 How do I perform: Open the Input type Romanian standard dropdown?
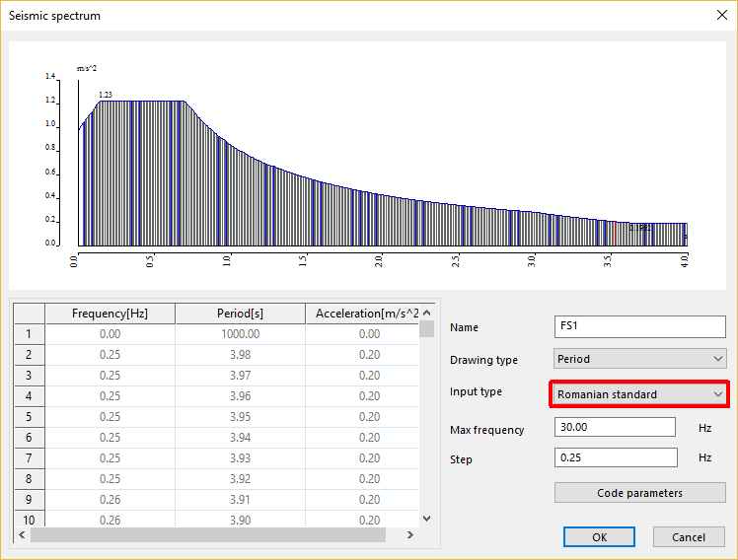(x=639, y=394)
